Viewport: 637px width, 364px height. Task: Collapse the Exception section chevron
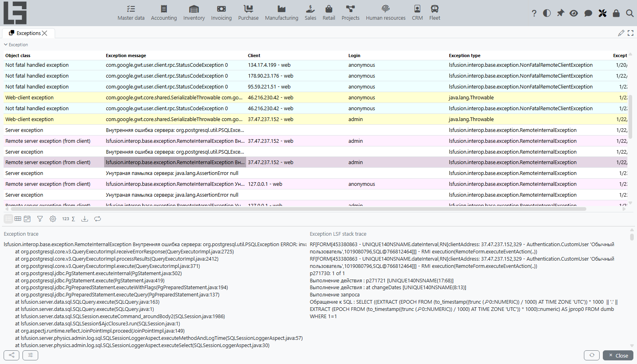click(6, 45)
